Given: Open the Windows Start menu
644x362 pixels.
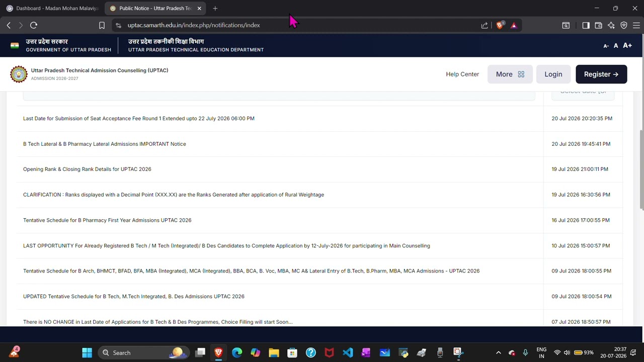Looking at the screenshot, I should 87,352.
